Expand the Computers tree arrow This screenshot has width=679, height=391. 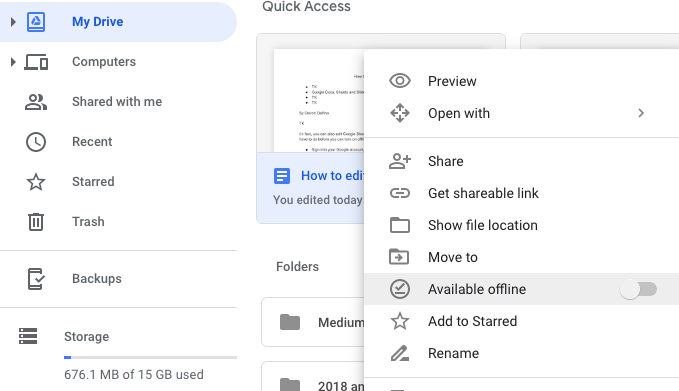coord(13,62)
